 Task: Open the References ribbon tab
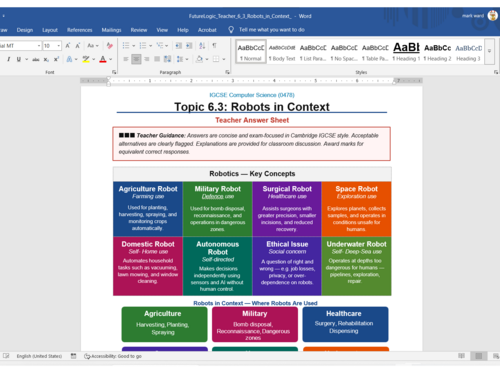pos(79,30)
